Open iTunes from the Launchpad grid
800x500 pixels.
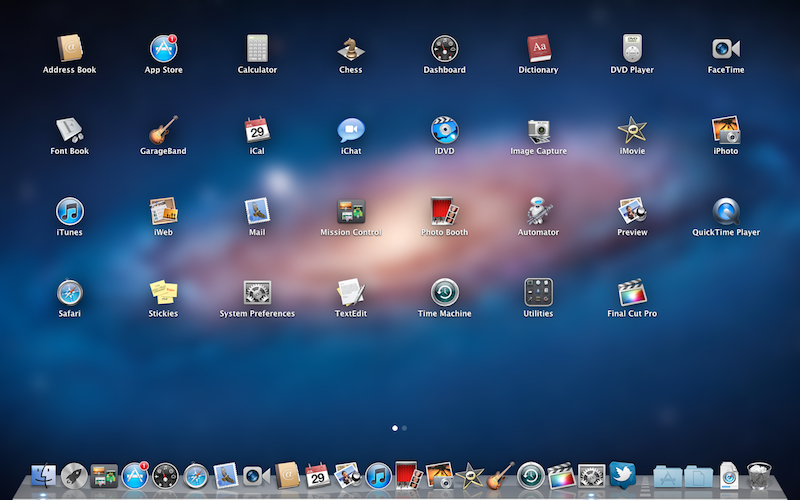(x=69, y=211)
